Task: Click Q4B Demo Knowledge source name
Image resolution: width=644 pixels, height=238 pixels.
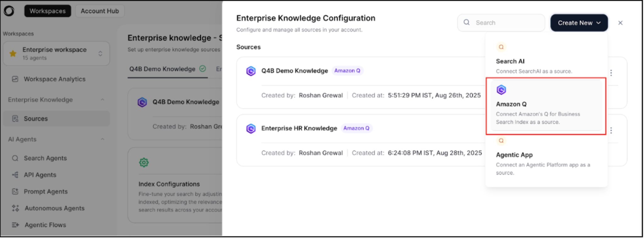Action: (x=295, y=71)
